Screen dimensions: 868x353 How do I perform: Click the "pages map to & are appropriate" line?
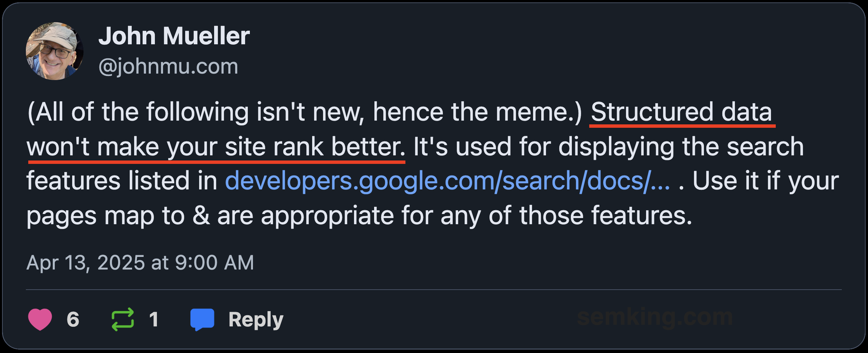(x=210, y=216)
